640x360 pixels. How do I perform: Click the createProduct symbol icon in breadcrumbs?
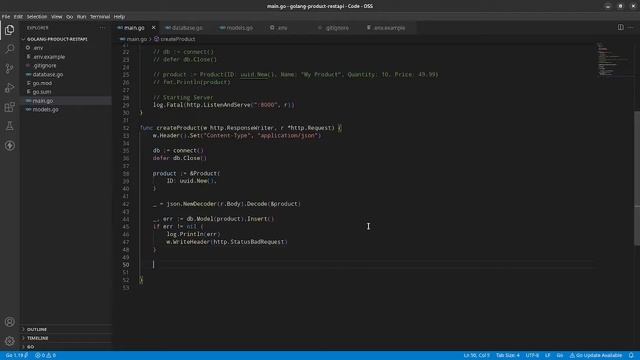[x=156, y=39]
